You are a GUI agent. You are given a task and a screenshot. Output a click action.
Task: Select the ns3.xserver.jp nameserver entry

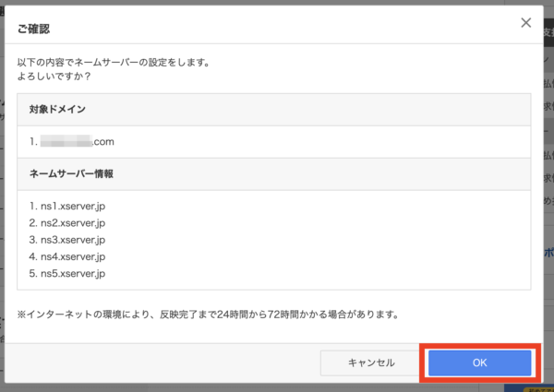pos(67,240)
